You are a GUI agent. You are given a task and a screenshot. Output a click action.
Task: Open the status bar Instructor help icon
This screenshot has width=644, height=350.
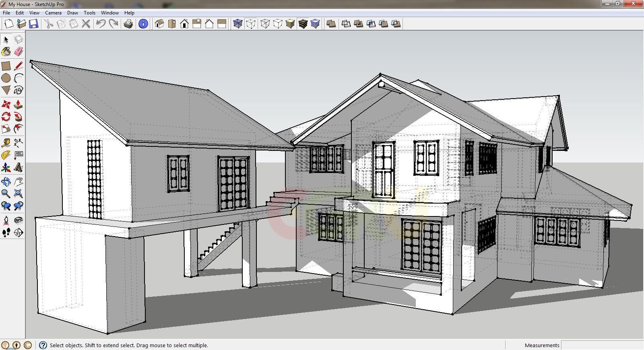tap(43, 345)
